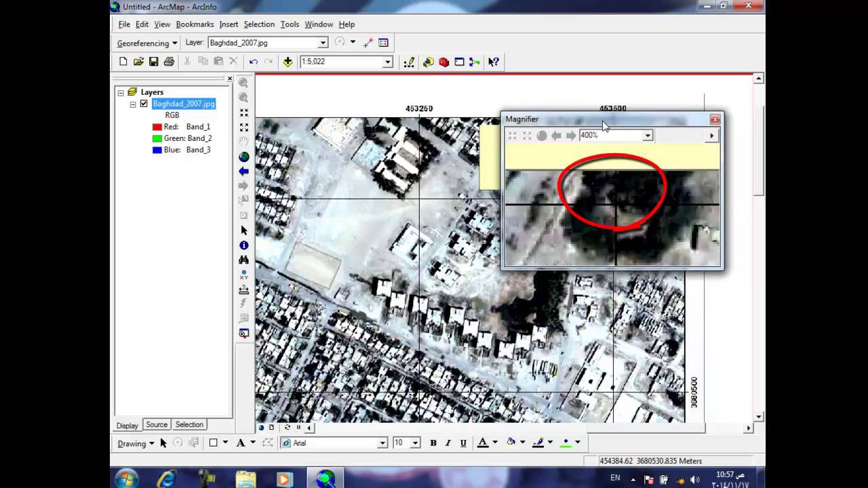Click the Go To XY tool
The width and height of the screenshot is (868, 488).
(244, 274)
